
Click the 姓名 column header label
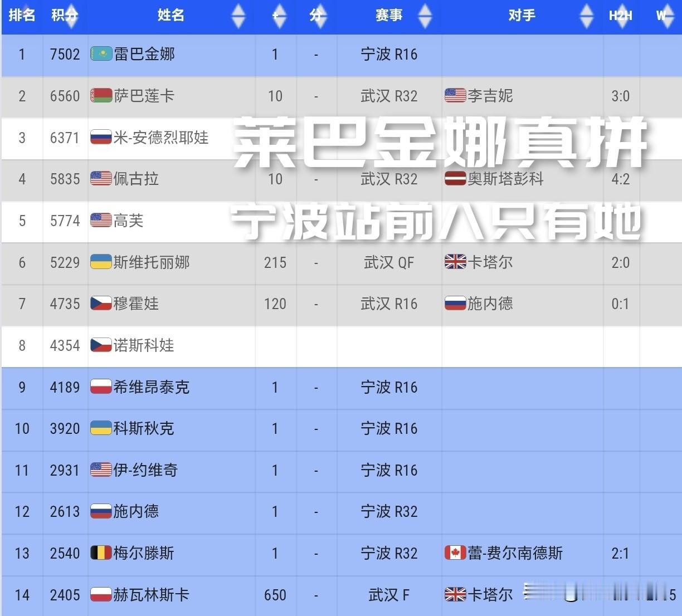click(x=171, y=15)
